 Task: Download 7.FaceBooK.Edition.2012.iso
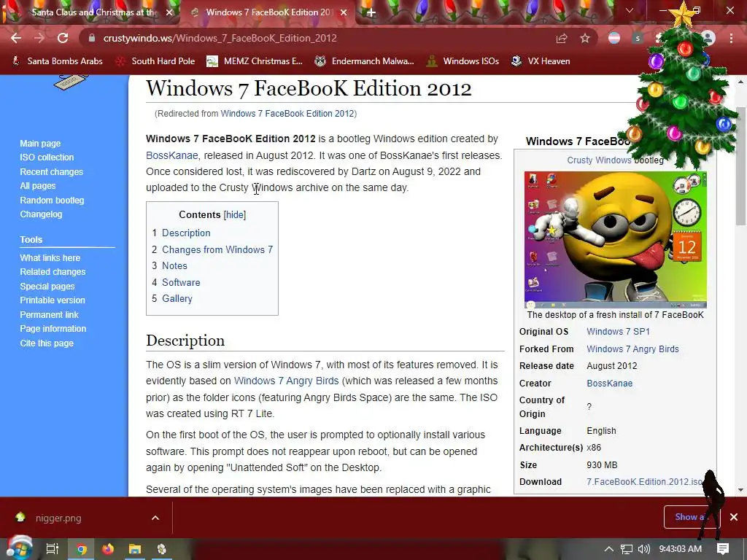[645, 482]
